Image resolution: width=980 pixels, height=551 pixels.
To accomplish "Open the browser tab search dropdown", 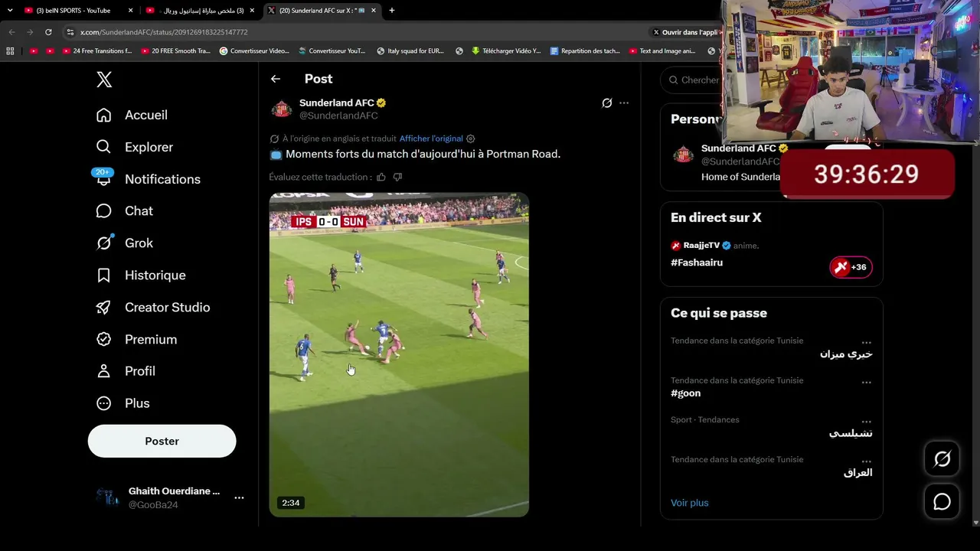I will point(10,11).
